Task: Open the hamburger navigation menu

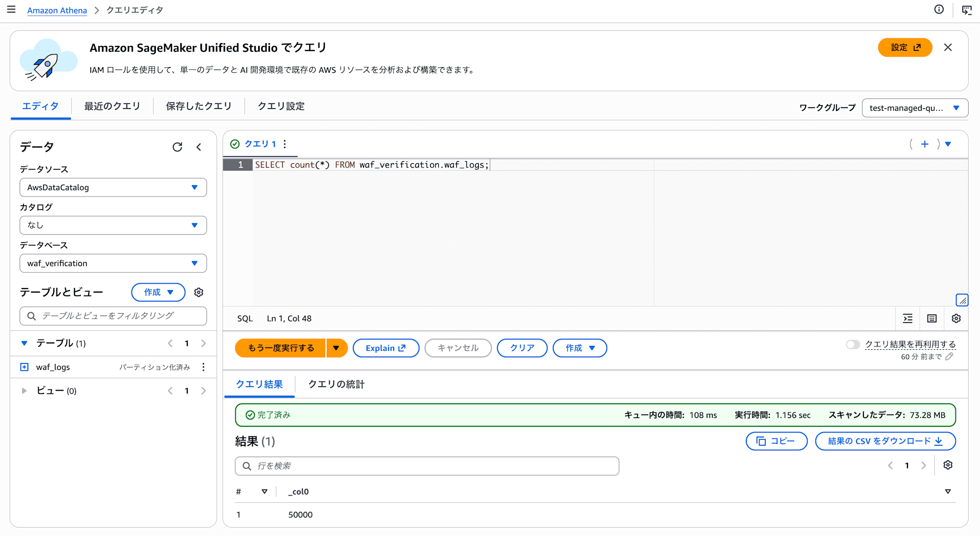Action: pos(11,10)
